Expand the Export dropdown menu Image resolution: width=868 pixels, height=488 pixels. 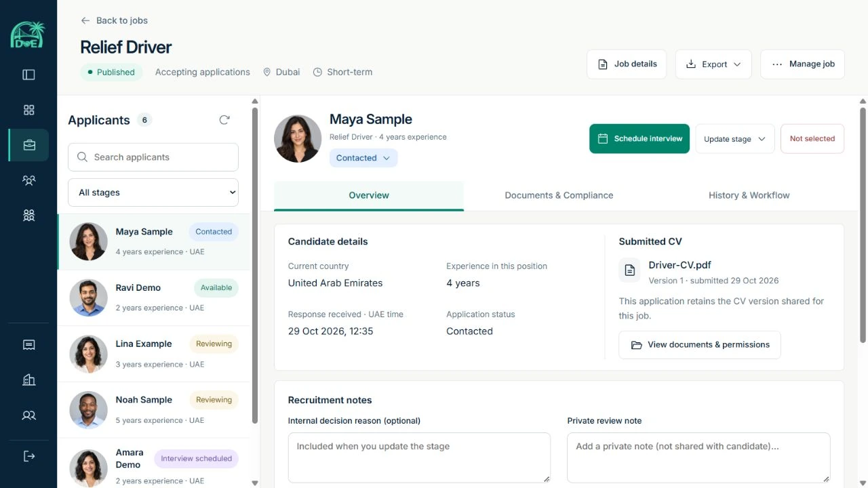[x=713, y=64]
